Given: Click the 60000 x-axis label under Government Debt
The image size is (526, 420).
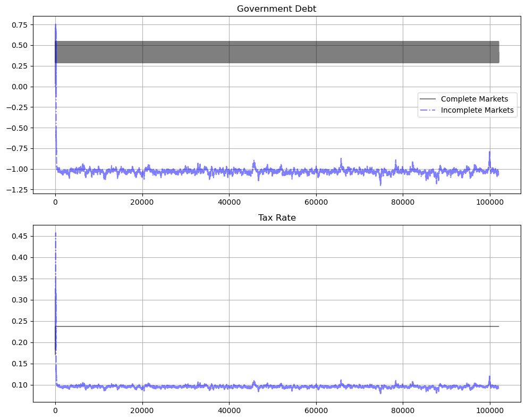Looking at the screenshot, I should tap(316, 202).
